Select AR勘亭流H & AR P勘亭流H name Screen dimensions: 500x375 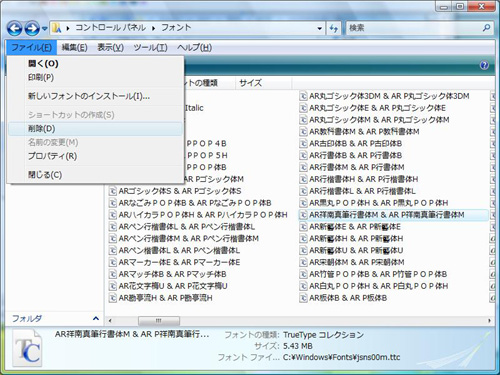165,298
